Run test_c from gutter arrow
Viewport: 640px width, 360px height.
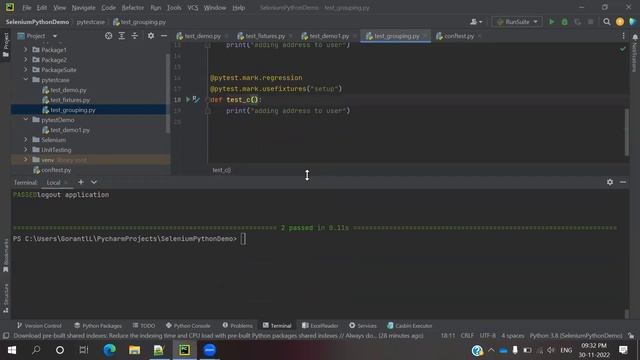click(x=188, y=99)
